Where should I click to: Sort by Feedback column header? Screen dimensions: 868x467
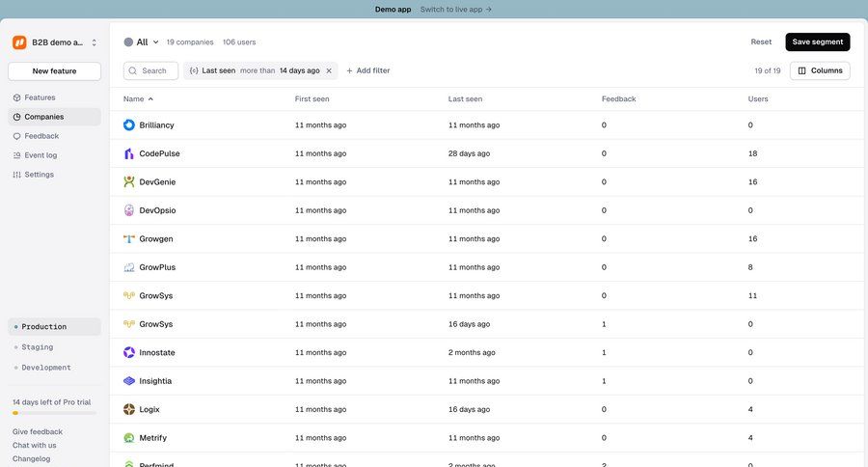(x=619, y=99)
